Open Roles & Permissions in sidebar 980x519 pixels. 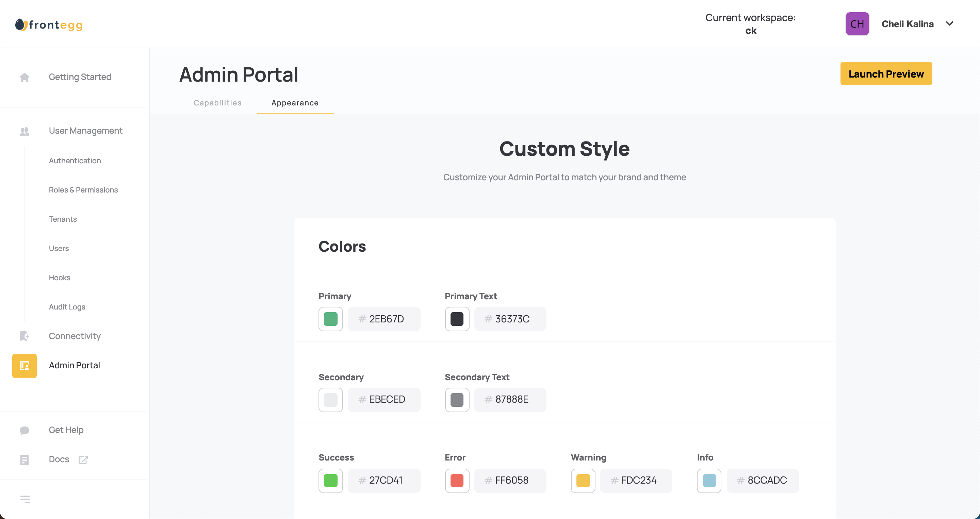pos(83,190)
